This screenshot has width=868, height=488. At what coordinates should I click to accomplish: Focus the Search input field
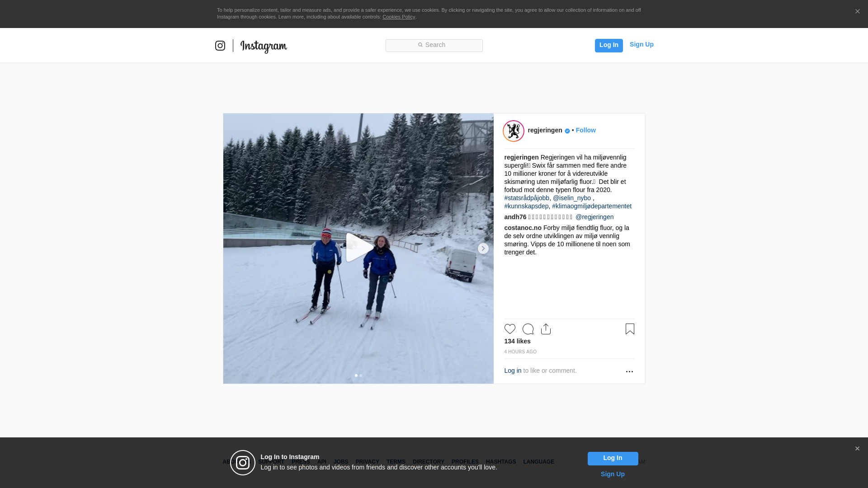click(x=434, y=45)
